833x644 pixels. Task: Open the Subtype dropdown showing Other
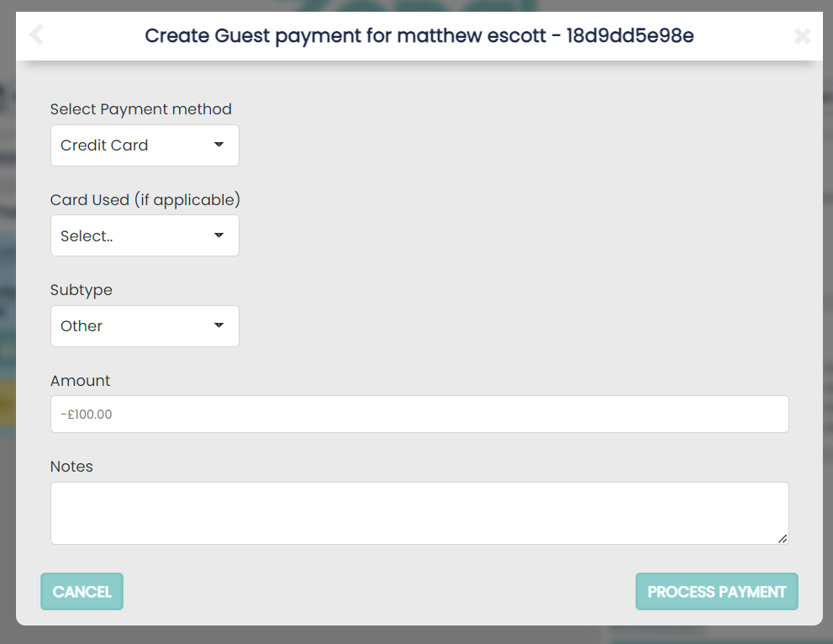pos(145,326)
